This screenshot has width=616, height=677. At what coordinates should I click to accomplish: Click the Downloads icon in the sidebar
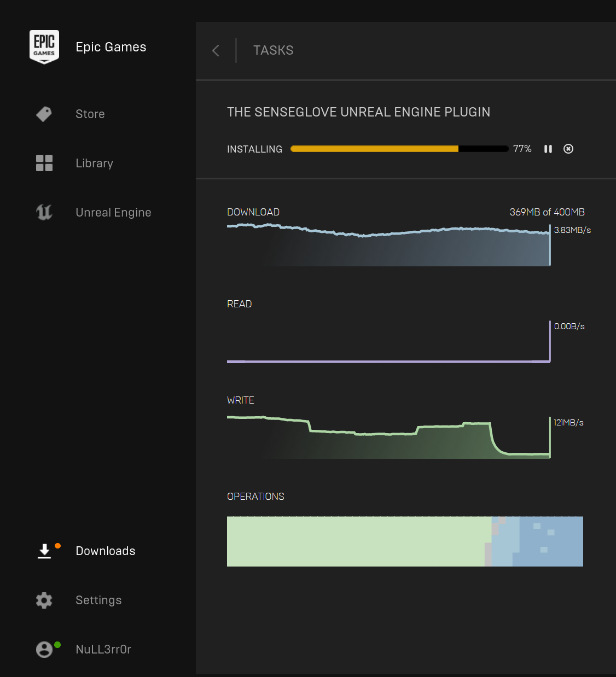44,551
